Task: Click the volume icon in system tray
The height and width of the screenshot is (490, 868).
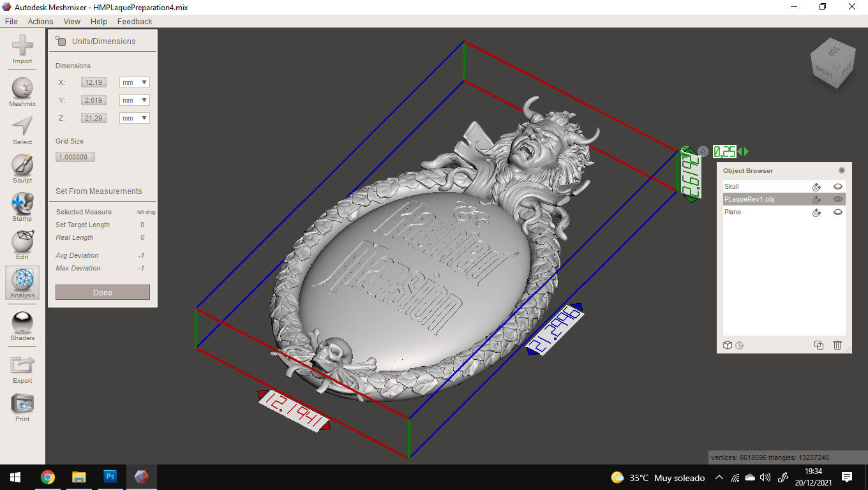Action: [765, 477]
